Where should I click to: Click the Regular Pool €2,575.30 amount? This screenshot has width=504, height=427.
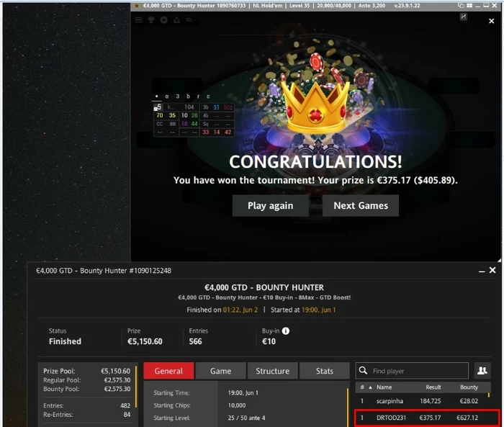point(117,380)
